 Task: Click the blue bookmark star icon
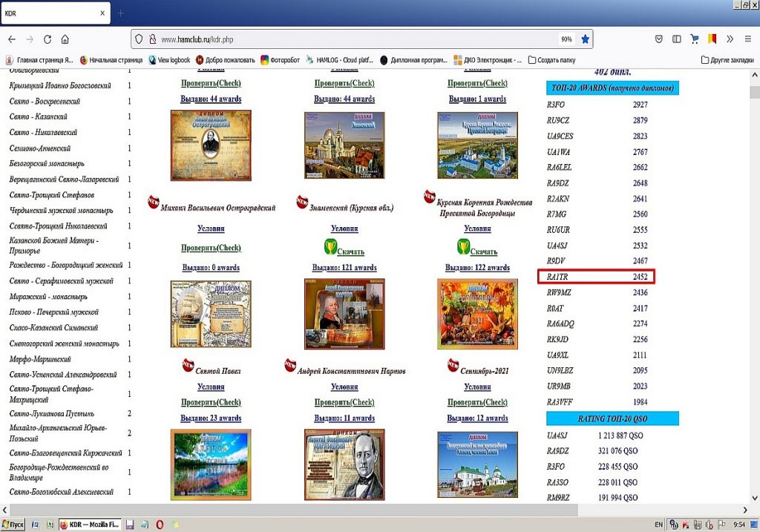point(586,39)
